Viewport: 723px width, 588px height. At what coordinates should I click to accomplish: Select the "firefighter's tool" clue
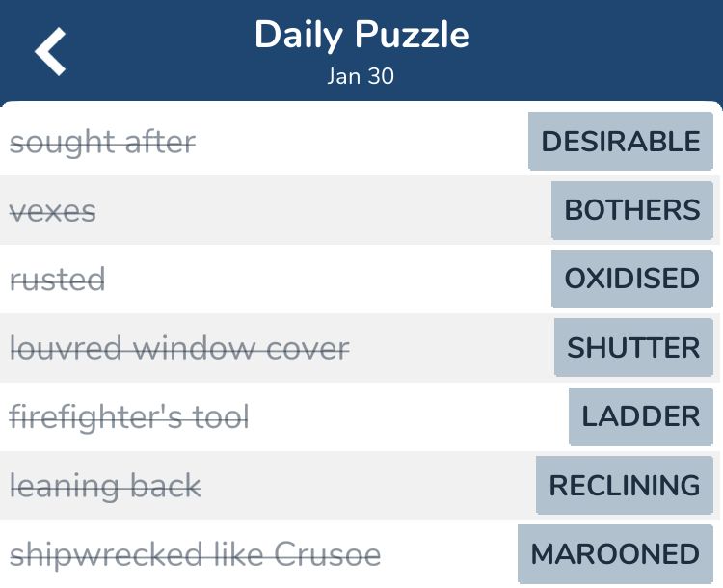(129, 417)
